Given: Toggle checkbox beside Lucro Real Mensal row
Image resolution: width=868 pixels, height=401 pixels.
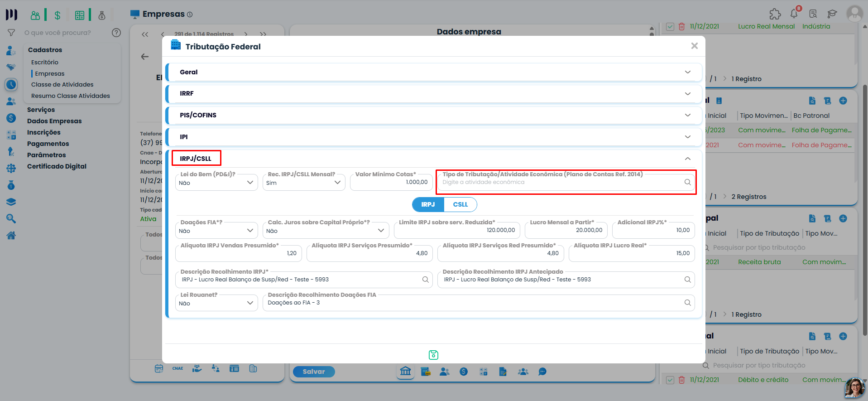Looking at the screenshot, I should pos(670,27).
